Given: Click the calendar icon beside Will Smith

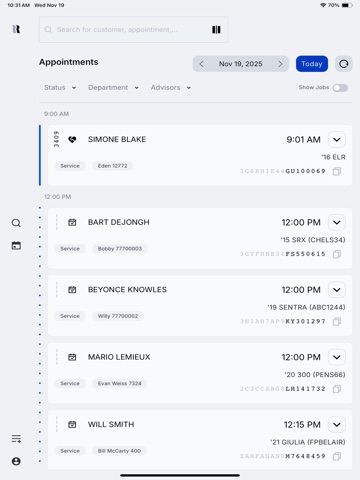Looking at the screenshot, I should [72, 424].
